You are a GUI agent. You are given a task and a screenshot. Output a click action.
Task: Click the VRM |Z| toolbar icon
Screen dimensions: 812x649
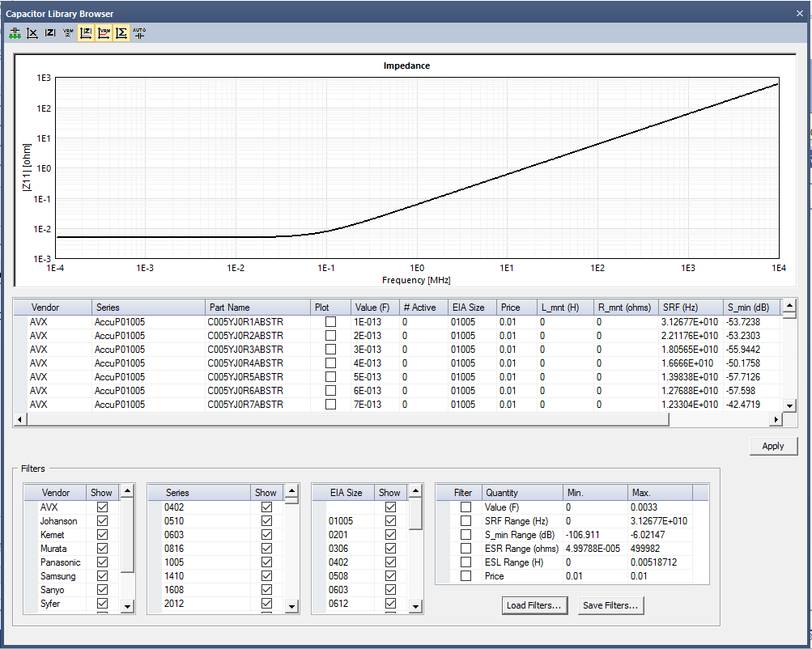pyautogui.click(x=68, y=33)
